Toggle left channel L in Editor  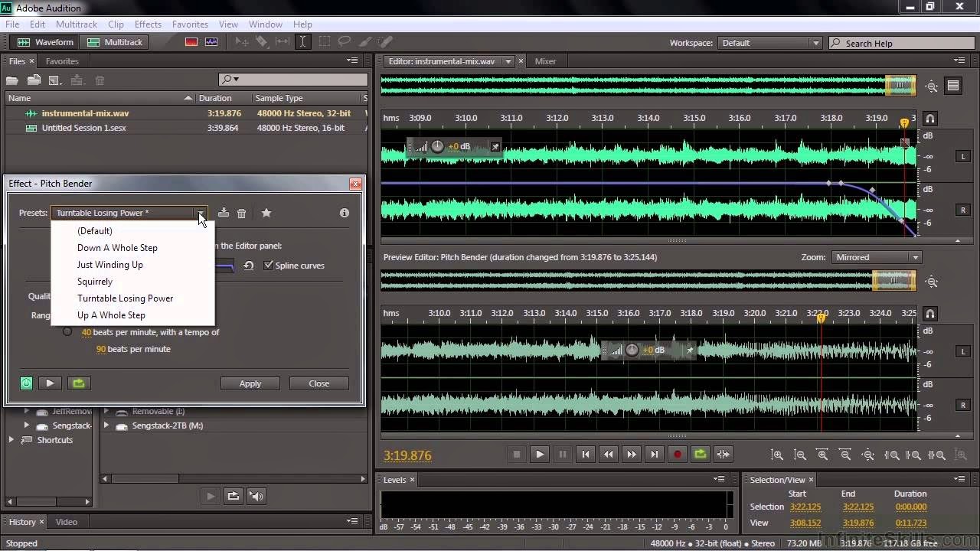pos(963,156)
